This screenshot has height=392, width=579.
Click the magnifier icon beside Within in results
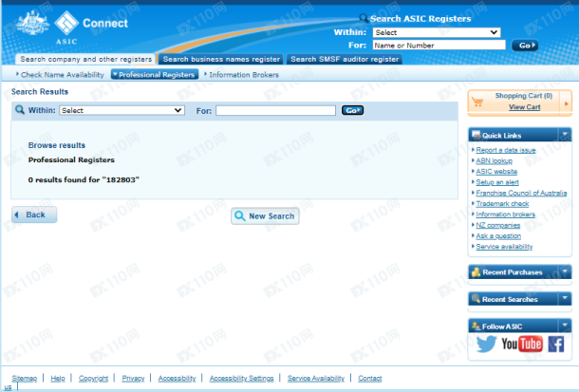[x=19, y=110]
